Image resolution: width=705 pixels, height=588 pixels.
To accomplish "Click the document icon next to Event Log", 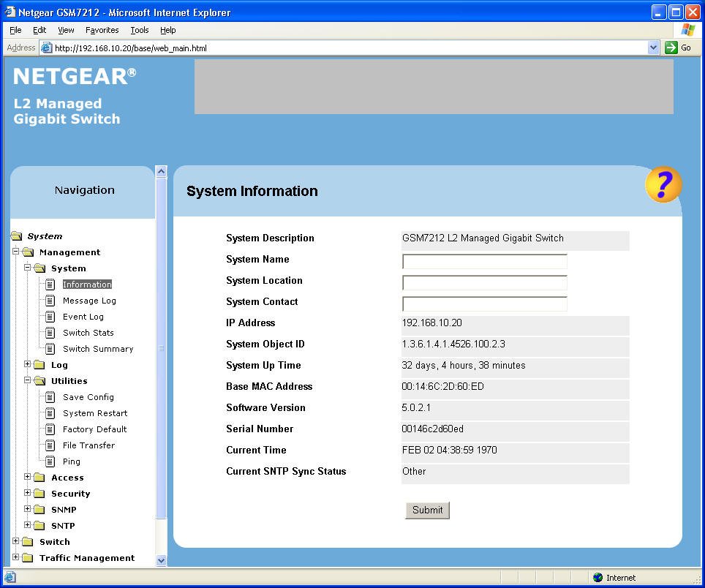I will (x=50, y=317).
